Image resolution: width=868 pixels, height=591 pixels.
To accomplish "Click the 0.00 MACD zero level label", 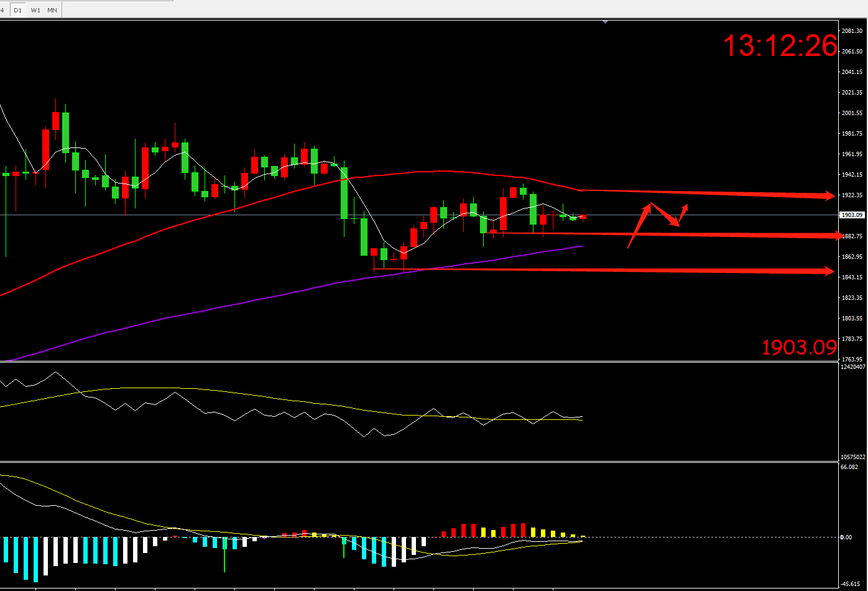I will 846,537.
